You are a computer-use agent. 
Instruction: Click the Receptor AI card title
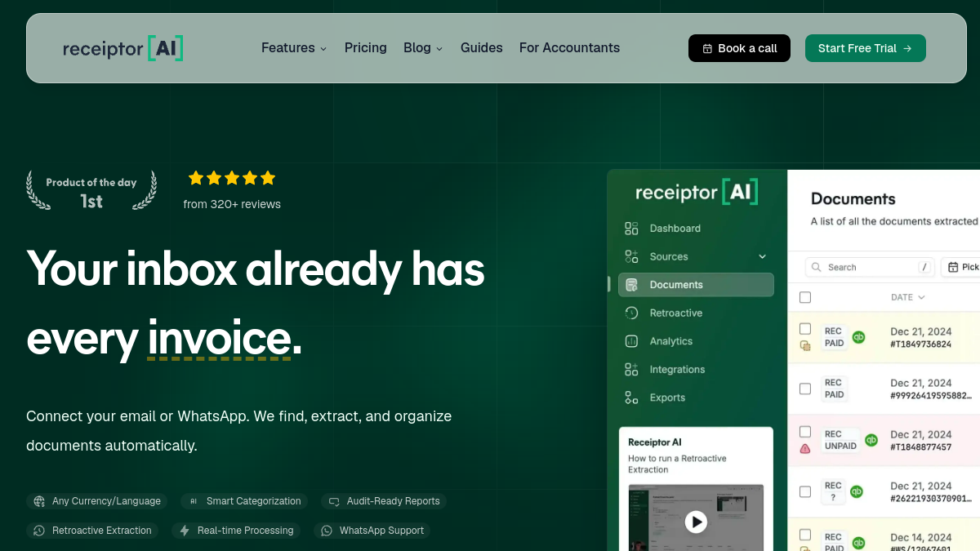(x=654, y=442)
